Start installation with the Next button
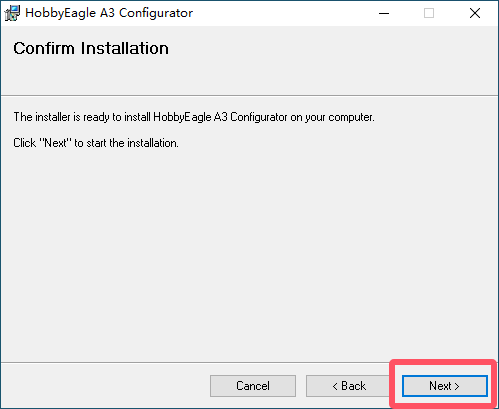The width and height of the screenshot is (499, 409). click(x=445, y=386)
